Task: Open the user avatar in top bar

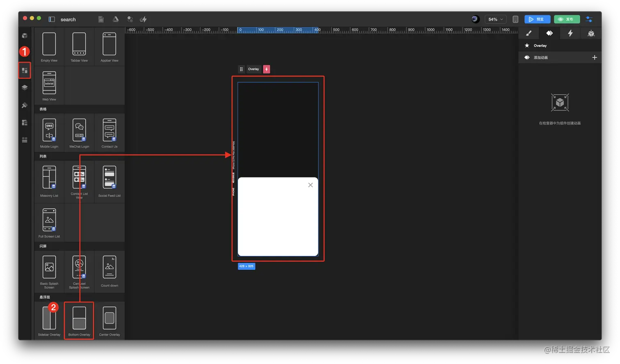Action: coord(475,19)
